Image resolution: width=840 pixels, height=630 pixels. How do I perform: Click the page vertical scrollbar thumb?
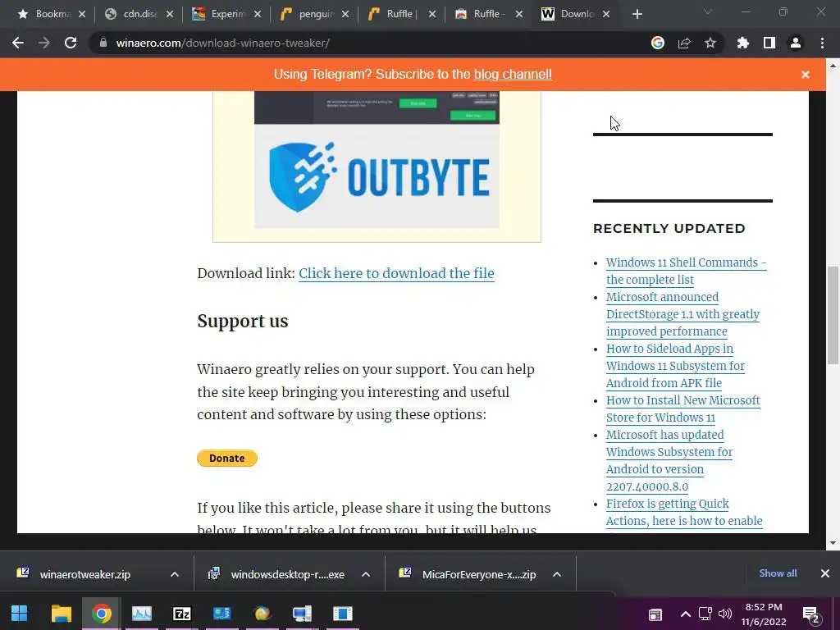(833, 316)
